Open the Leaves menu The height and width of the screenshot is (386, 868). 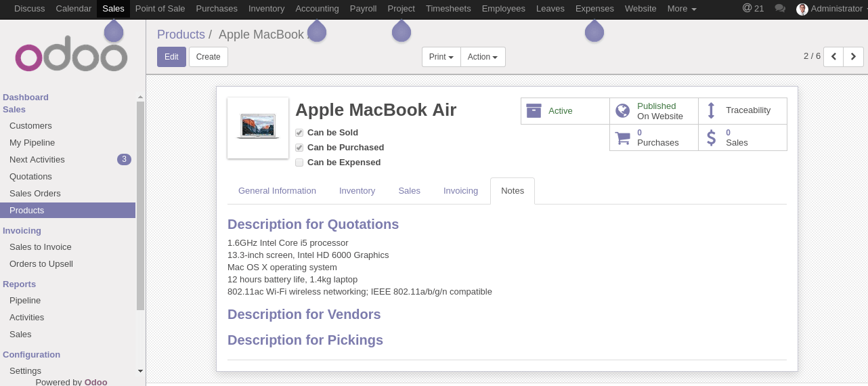(x=550, y=9)
